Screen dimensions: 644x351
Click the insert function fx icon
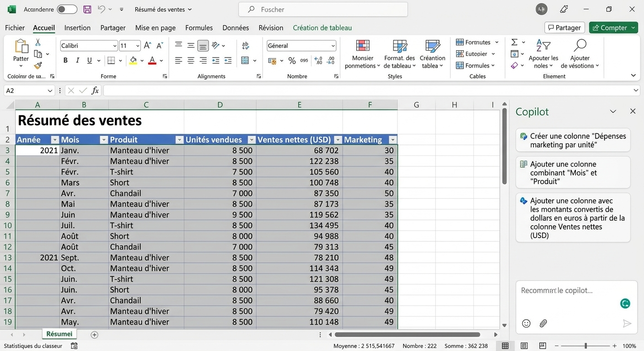(x=95, y=90)
